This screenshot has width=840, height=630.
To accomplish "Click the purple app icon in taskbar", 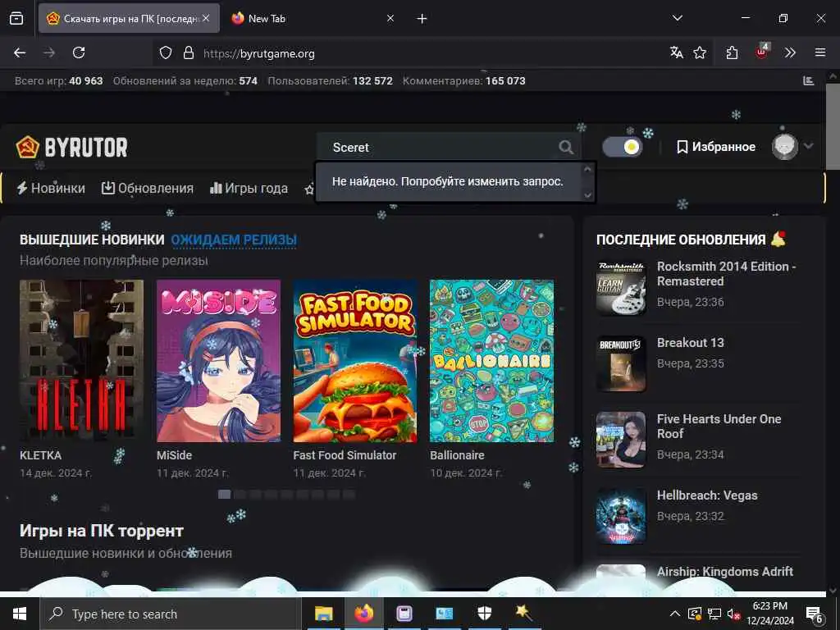I will pos(404,614).
